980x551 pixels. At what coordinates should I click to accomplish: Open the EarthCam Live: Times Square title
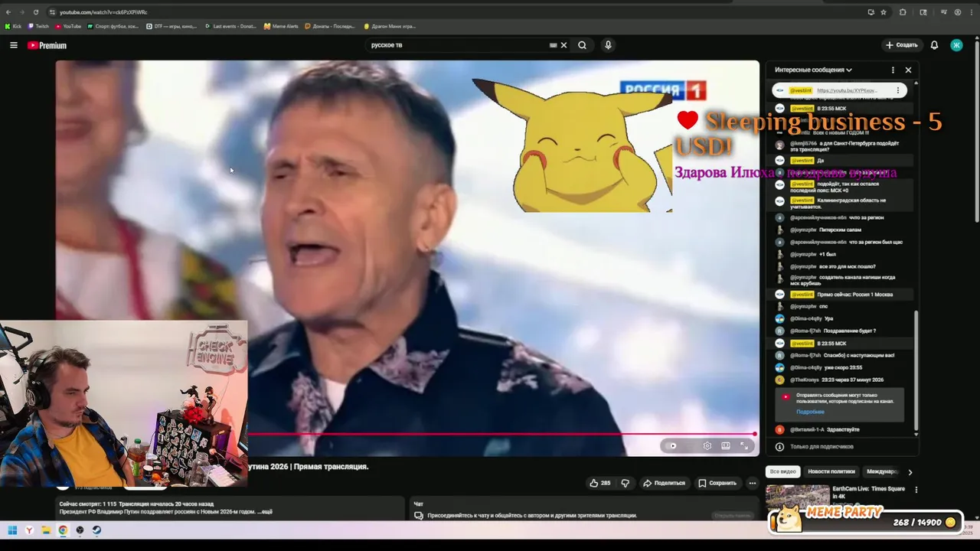tap(868, 492)
